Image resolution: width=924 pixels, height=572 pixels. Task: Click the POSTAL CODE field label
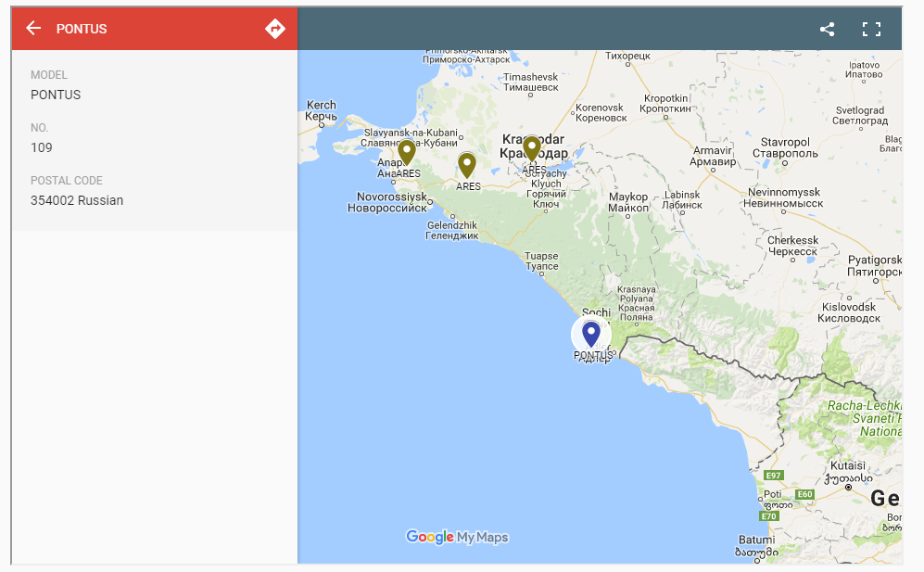(67, 181)
